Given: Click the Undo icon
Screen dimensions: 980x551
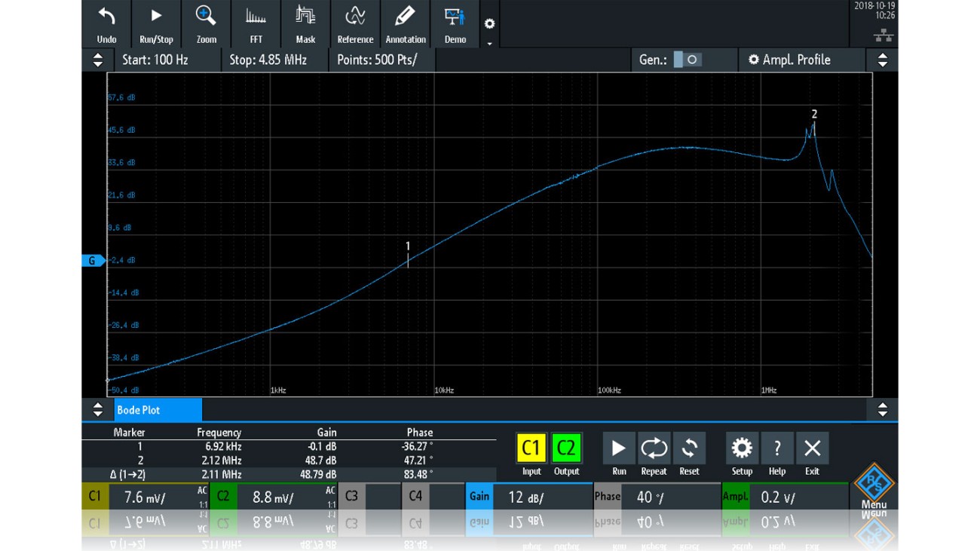Looking at the screenshot, I should (106, 23).
